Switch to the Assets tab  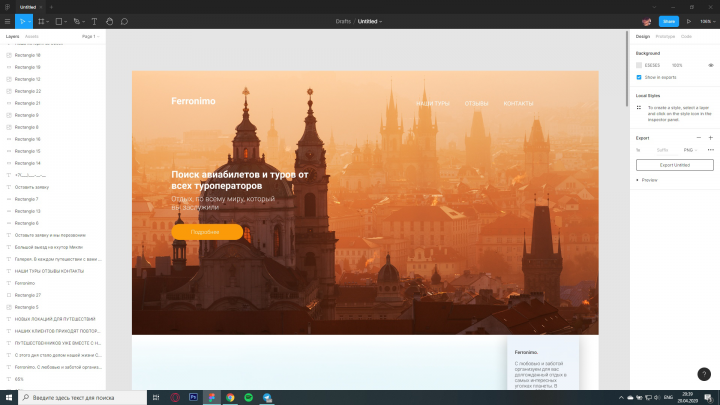[x=32, y=36]
